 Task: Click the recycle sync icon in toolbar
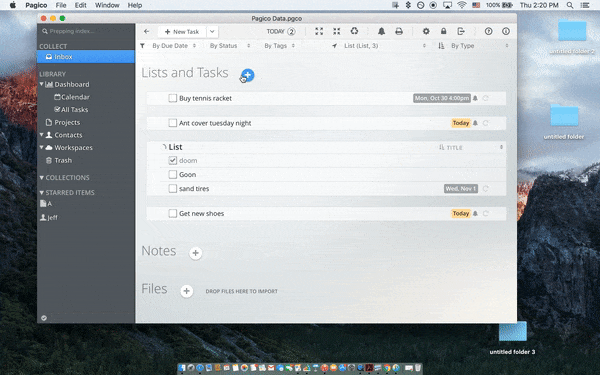354,31
